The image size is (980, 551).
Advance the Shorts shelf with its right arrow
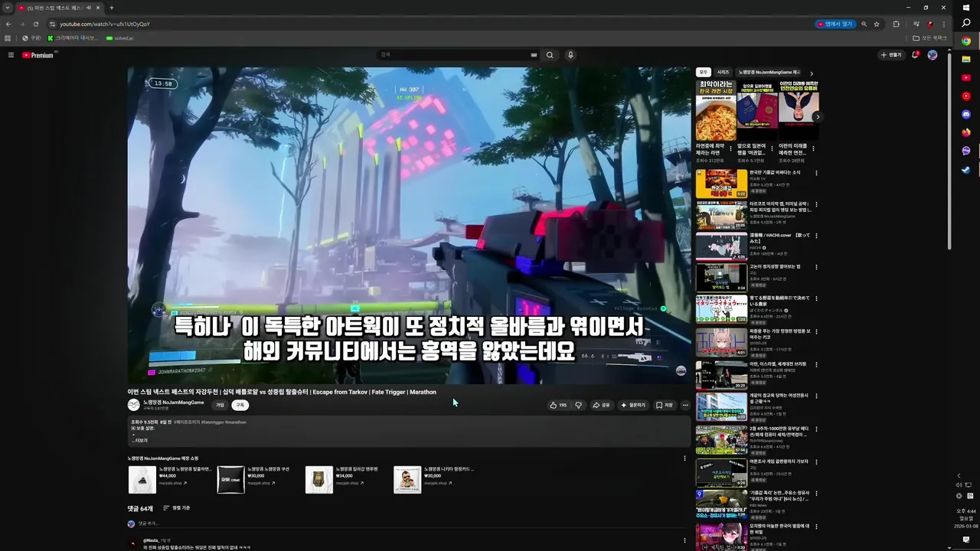click(x=818, y=117)
